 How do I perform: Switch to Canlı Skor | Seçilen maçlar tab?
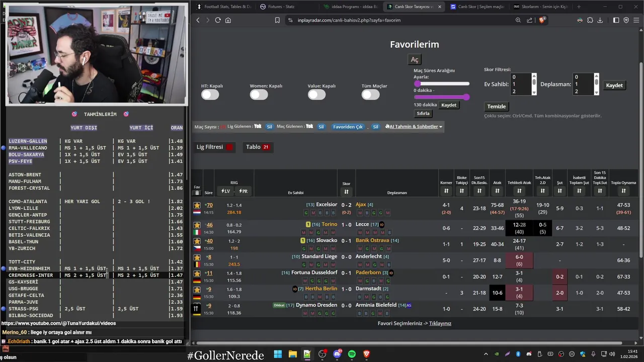477,7
